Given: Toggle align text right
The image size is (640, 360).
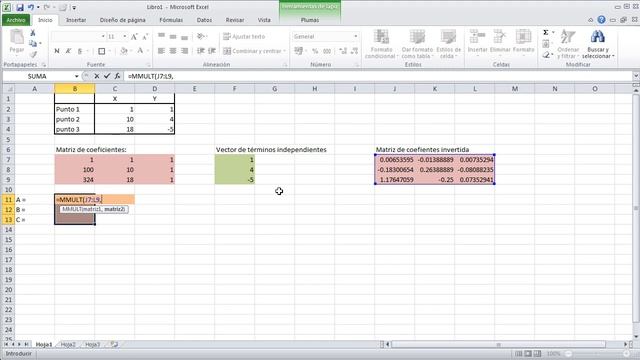Looking at the screenshot, I should [x=184, y=51].
